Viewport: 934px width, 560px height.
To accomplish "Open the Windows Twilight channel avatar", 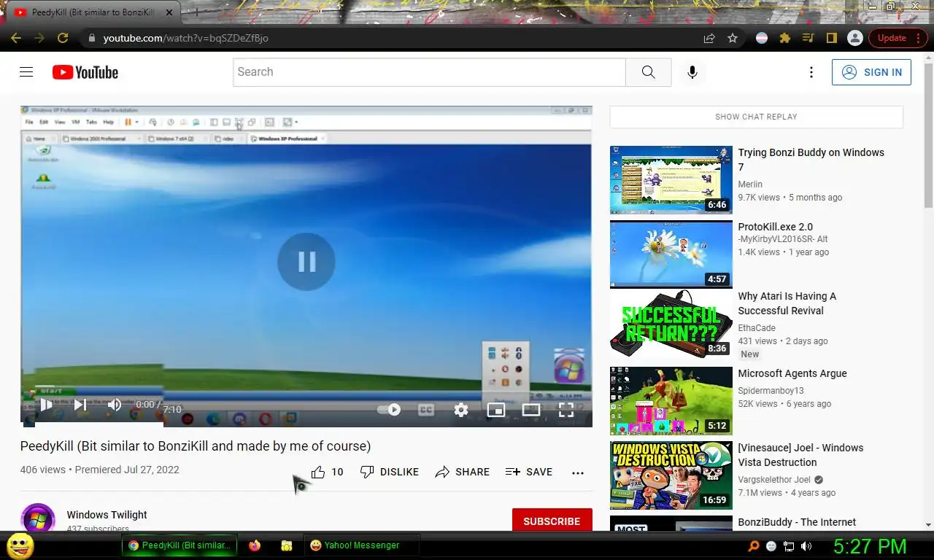I will 38,518.
